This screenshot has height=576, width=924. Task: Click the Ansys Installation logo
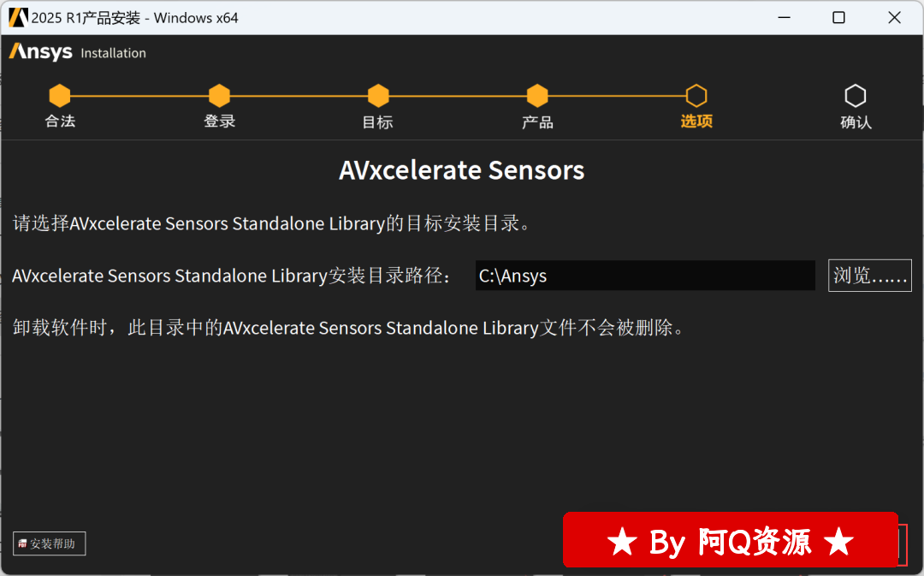pyautogui.click(x=77, y=52)
